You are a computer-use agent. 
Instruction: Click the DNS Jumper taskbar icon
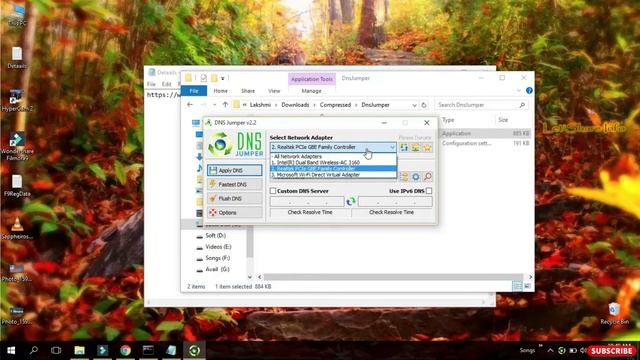click(194, 351)
